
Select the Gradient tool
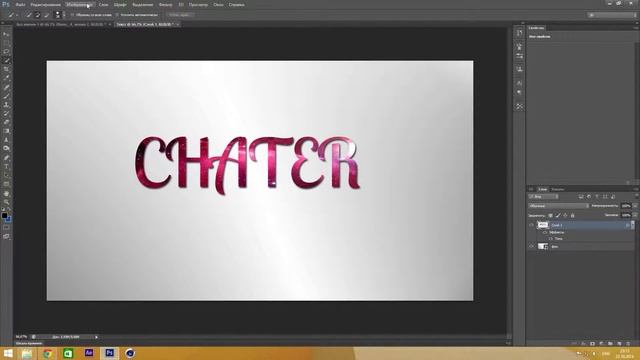pos(6,131)
